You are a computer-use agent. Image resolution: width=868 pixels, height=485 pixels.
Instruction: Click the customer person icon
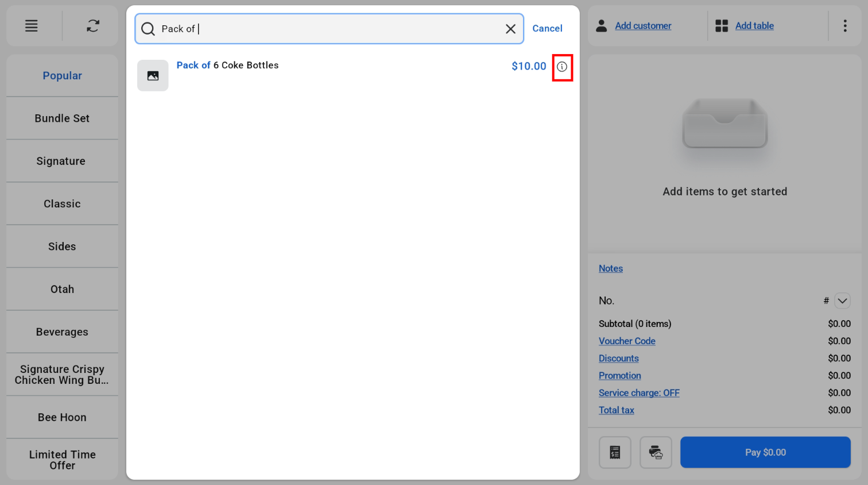[x=601, y=26]
